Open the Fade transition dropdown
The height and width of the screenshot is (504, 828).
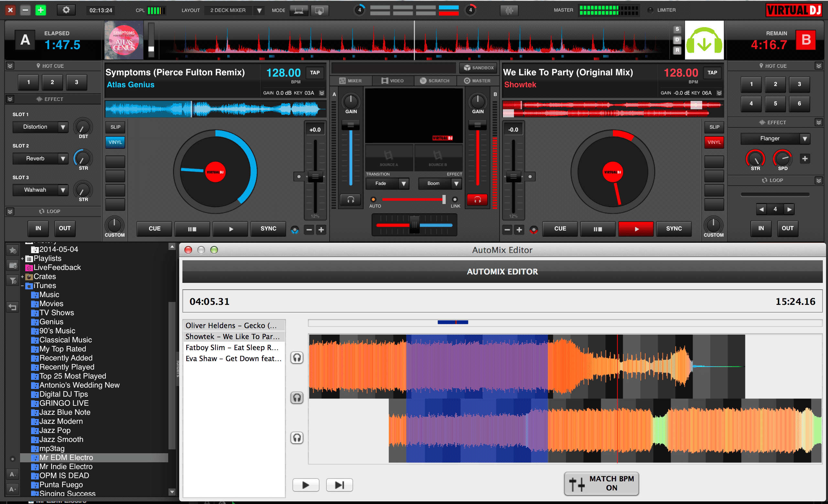point(403,183)
